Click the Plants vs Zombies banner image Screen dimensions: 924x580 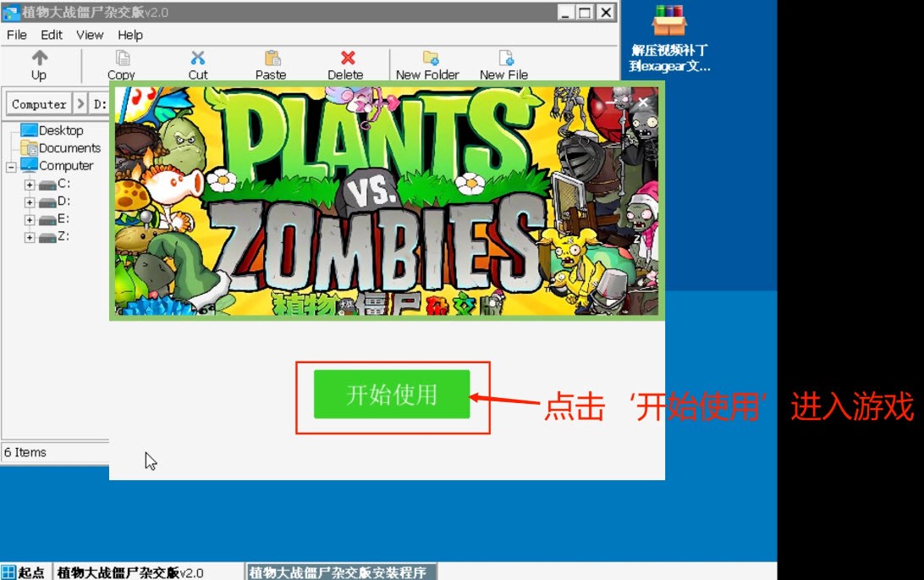[x=387, y=201]
